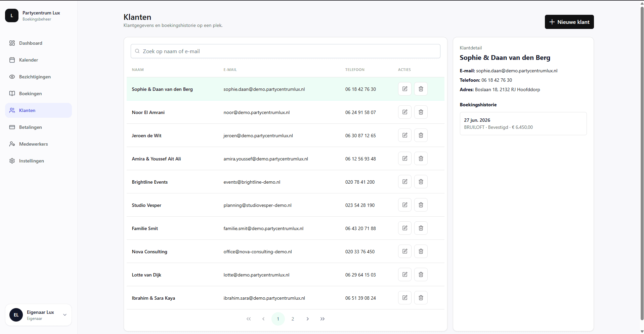
Task: Go to the previous page of customers
Action: click(263, 319)
